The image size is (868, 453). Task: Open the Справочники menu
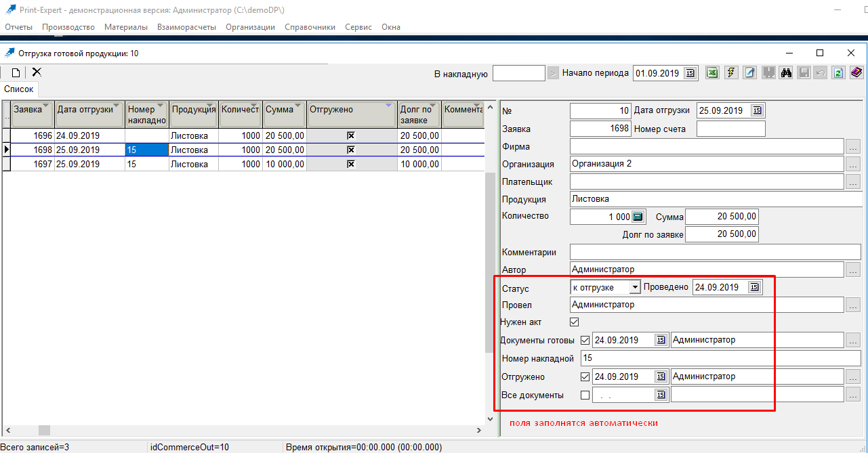pos(310,27)
